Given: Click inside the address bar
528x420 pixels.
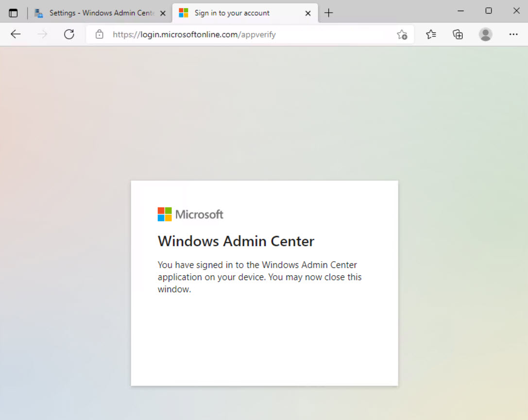Looking at the screenshot, I should [x=243, y=34].
